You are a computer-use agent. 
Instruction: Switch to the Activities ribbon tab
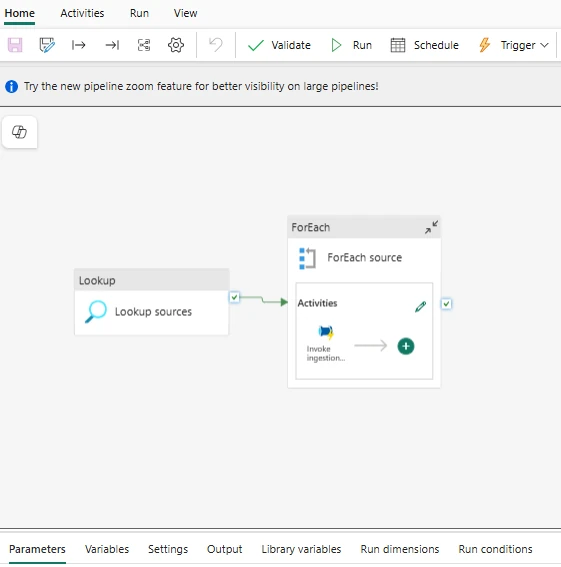point(82,13)
